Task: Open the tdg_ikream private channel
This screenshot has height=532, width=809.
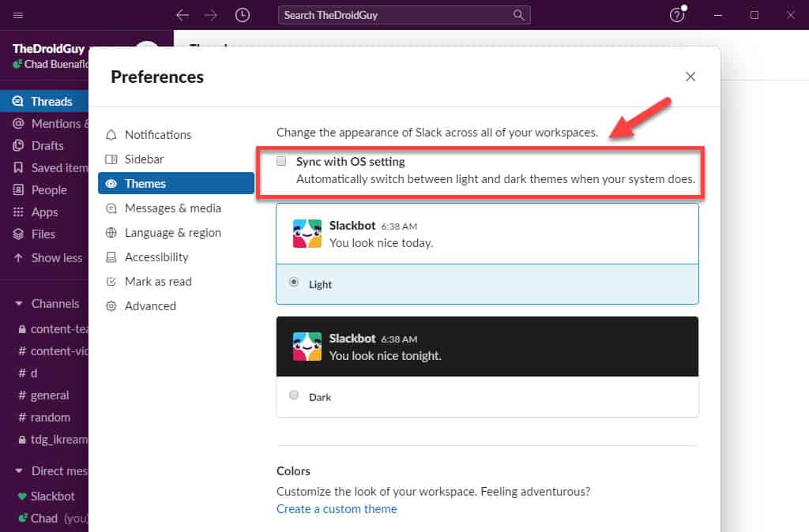Action: pos(44,440)
